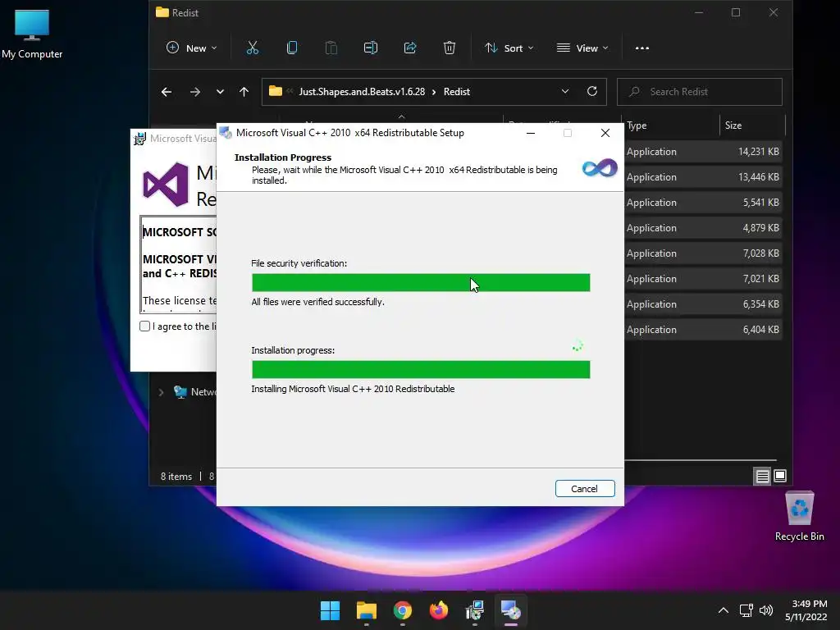840x630 pixels.
Task: Open the network tray icon
Action: click(746, 610)
